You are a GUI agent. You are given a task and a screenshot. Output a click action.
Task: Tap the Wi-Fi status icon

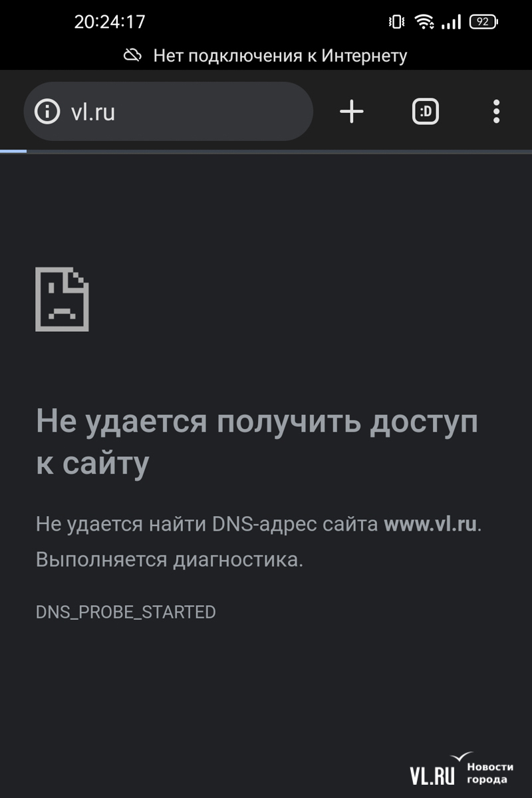pyautogui.click(x=424, y=22)
